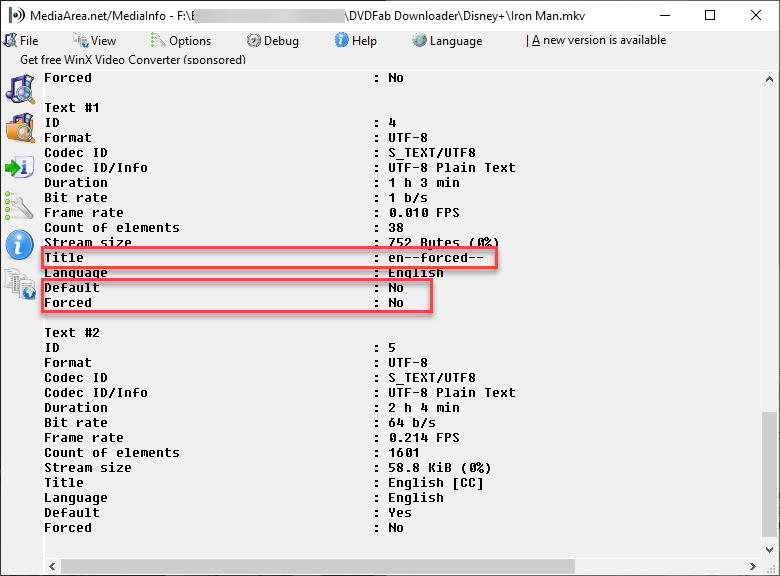Open the View menu
Screen dimensions: 780x576
pyautogui.click(x=95, y=40)
